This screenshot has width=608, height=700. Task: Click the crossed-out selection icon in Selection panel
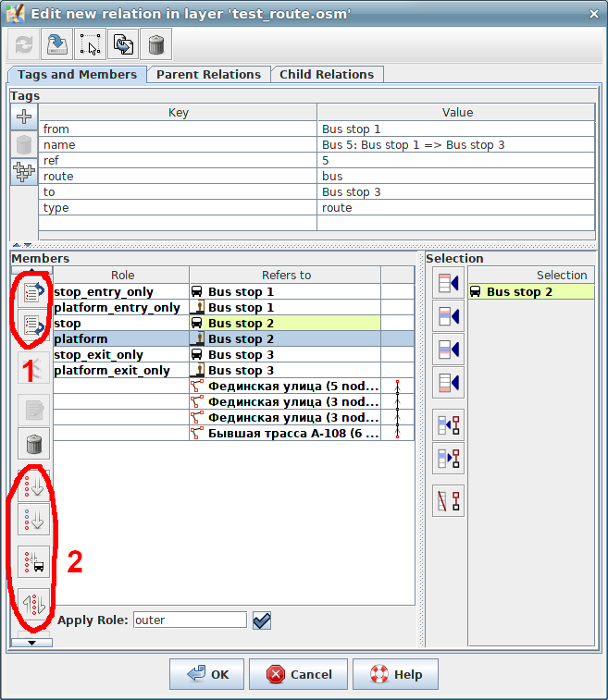pos(448,501)
